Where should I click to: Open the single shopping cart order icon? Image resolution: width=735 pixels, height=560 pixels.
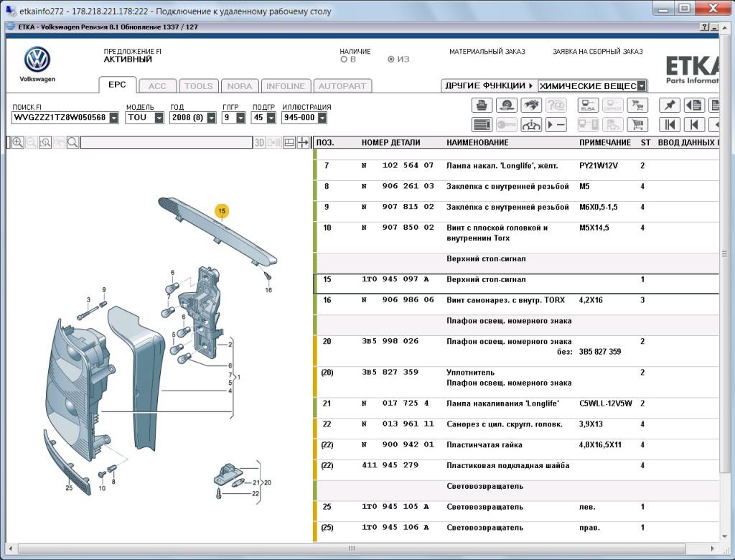click(637, 125)
